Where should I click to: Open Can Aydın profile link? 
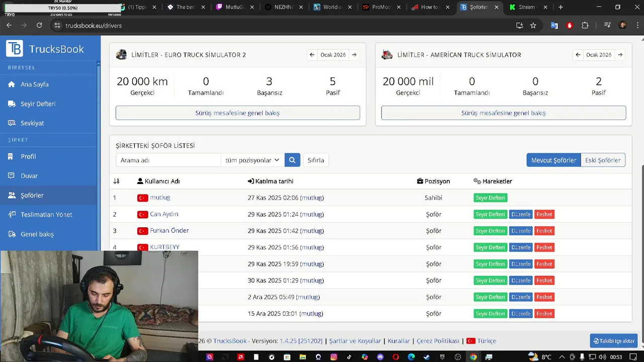pyautogui.click(x=164, y=214)
